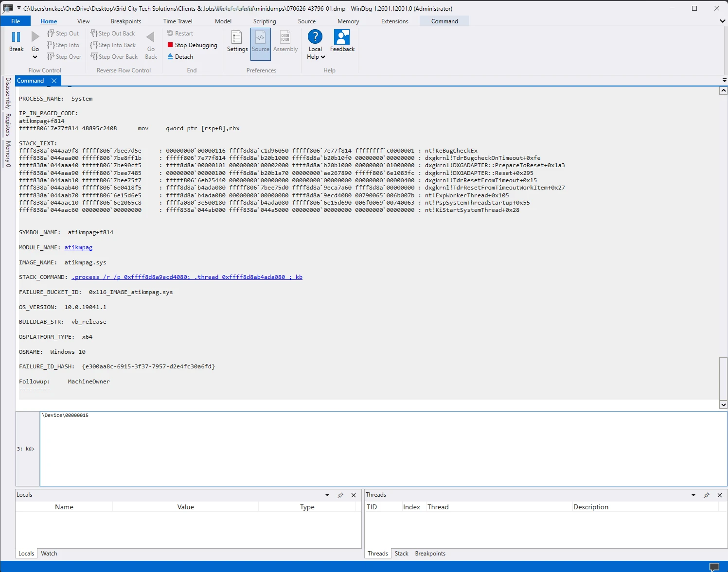Click Step Into in Flow Control
728x572 pixels.
click(63, 45)
